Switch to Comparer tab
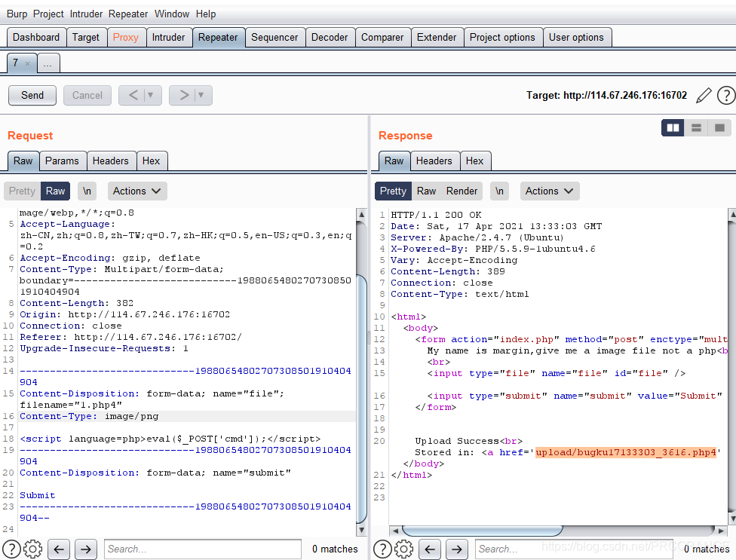 point(382,38)
